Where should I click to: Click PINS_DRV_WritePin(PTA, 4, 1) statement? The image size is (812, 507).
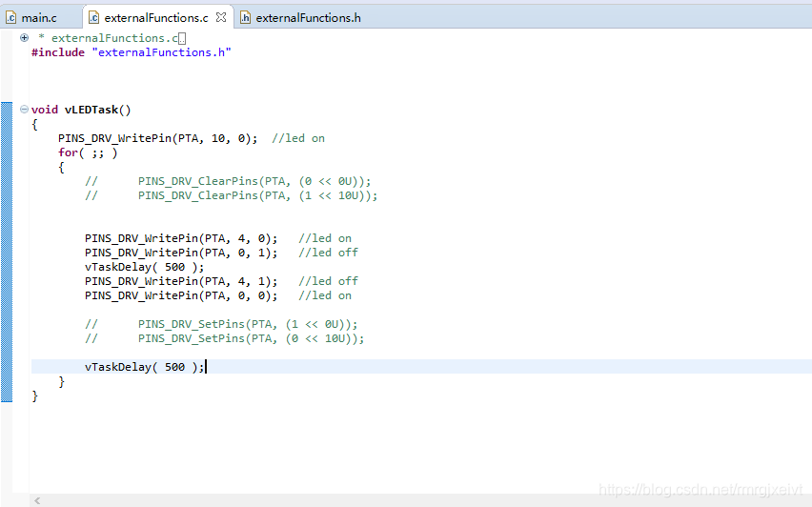coord(181,281)
